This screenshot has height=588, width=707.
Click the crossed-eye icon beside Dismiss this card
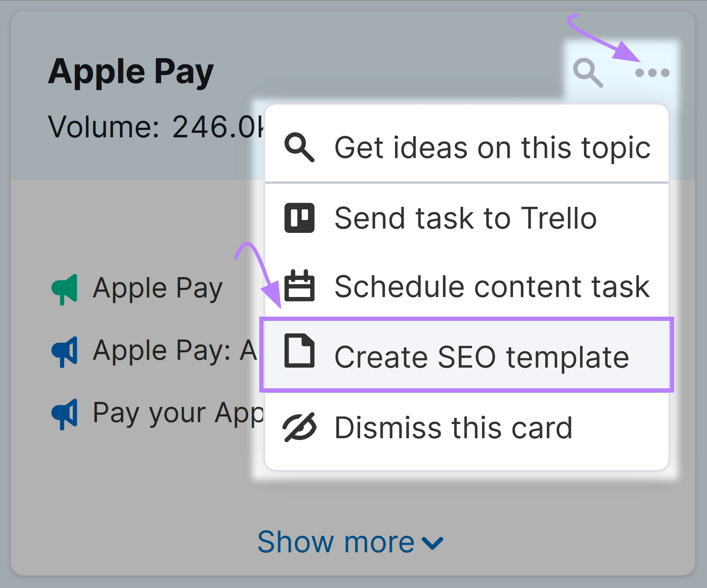[300, 425]
